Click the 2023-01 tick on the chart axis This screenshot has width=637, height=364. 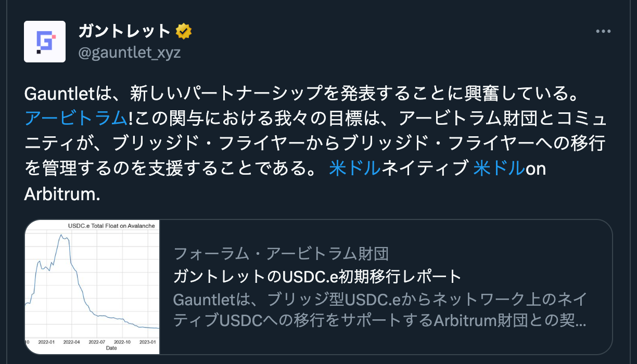(x=148, y=342)
